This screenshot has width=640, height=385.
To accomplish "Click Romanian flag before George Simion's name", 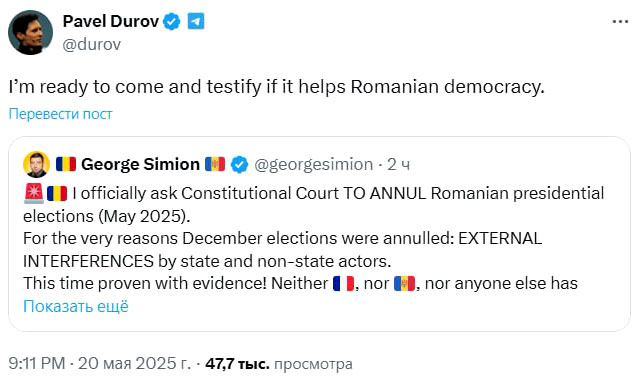I will point(66,164).
